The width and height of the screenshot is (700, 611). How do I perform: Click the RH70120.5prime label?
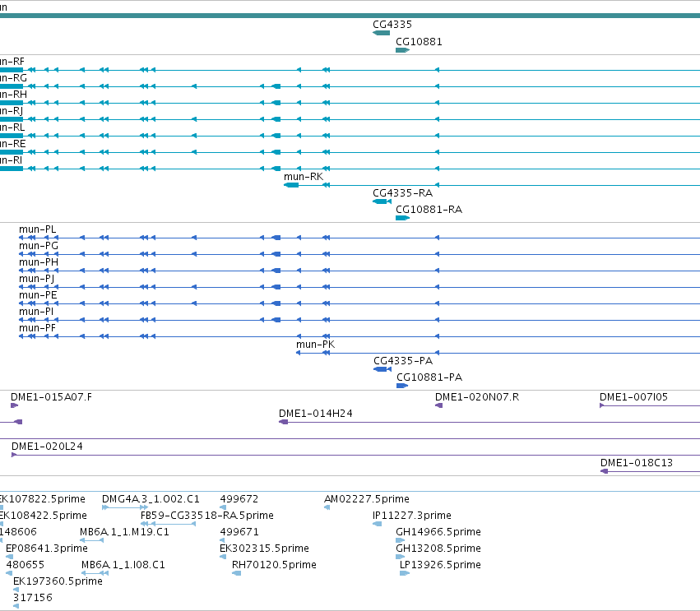click(274, 565)
